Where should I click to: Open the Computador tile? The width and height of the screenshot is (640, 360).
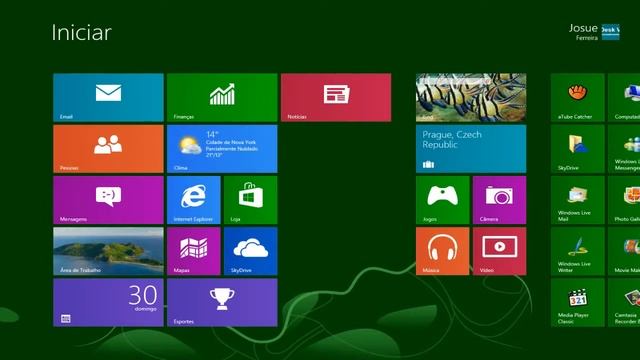[624, 98]
